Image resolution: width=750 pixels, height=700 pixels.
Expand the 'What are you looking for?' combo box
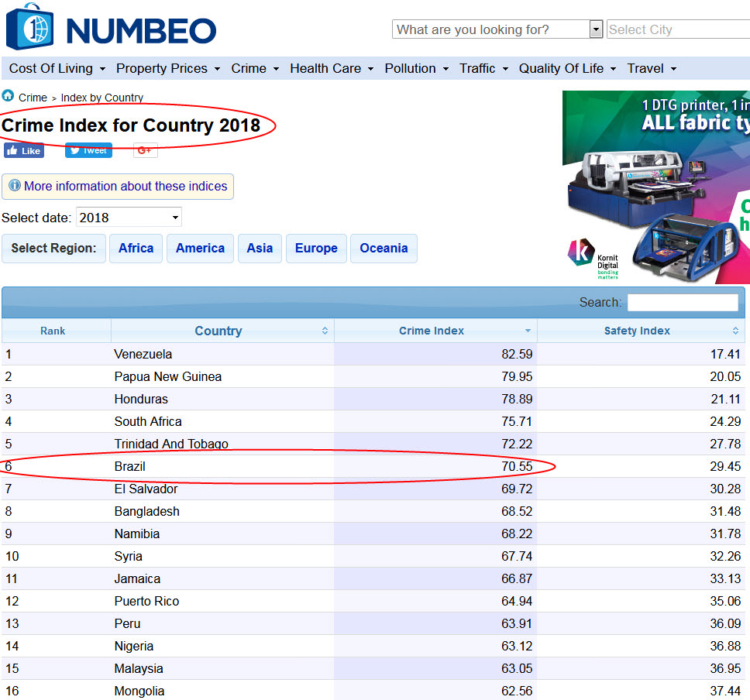coord(596,29)
